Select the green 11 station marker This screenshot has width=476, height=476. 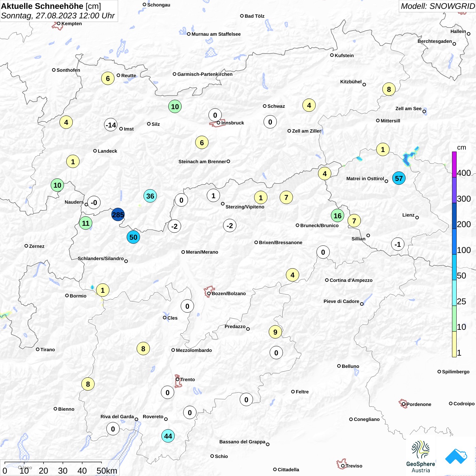tap(86, 223)
